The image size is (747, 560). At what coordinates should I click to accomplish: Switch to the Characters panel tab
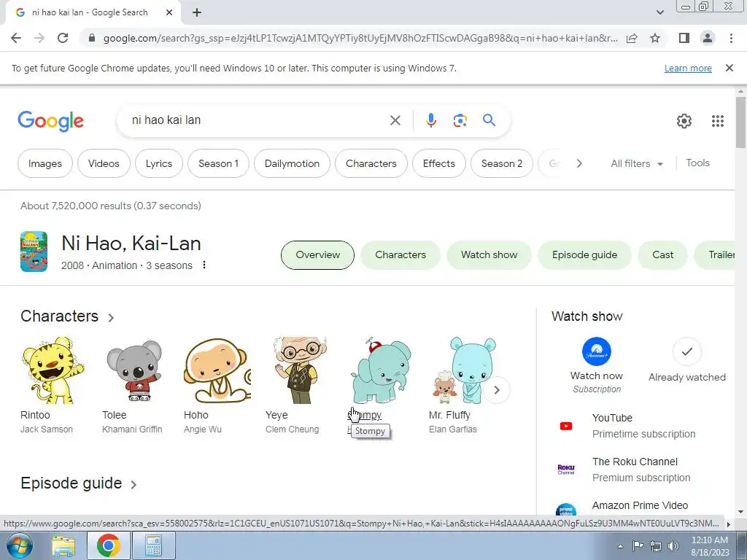[x=400, y=254]
